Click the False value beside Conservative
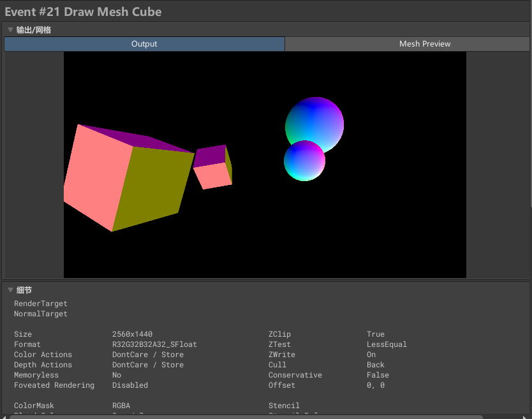This screenshot has width=532, height=419. [x=378, y=375]
